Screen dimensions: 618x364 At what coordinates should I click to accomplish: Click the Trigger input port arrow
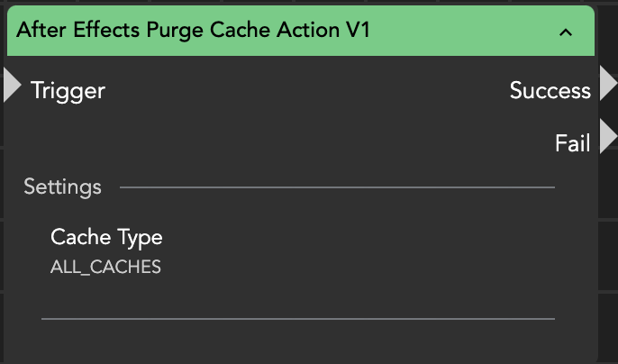[12, 86]
